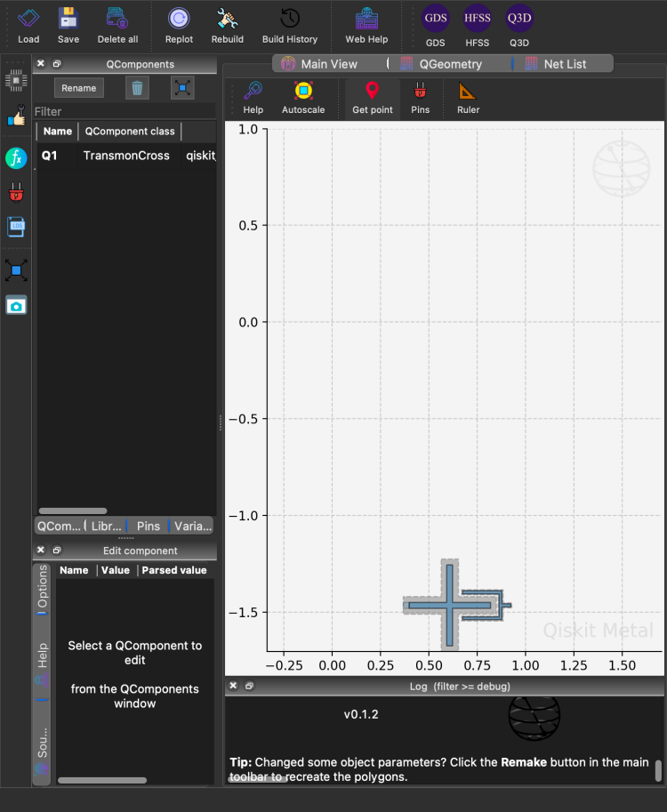The image size is (667, 812).
Task: Click the TransmonCross class cell
Action: click(126, 156)
